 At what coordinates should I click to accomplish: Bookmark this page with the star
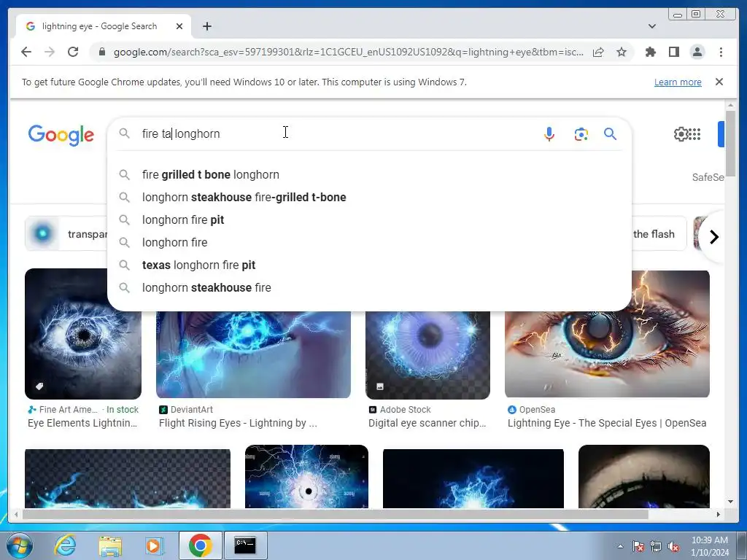[622, 52]
